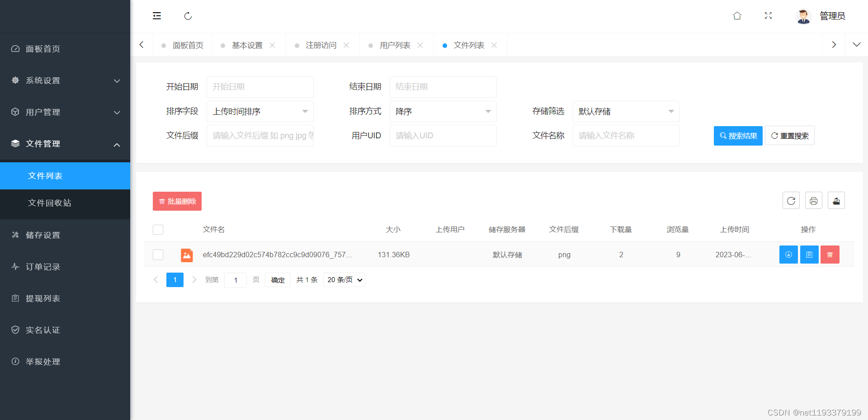
Task: Click the 用户UID input field
Action: click(443, 136)
